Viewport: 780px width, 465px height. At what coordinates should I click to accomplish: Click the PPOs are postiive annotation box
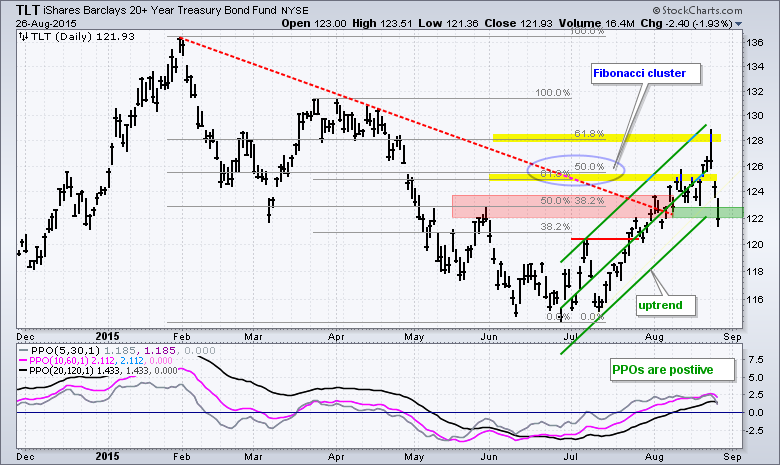coord(672,370)
